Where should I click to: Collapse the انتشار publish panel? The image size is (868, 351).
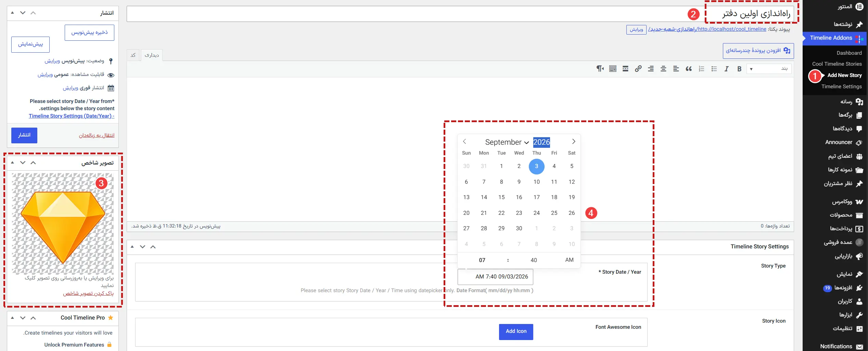point(12,13)
